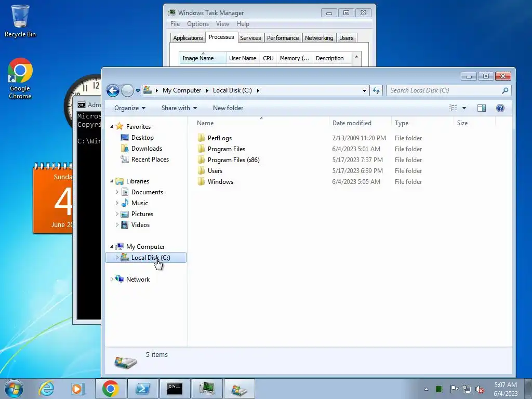Viewport: 532px width, 399px height.
Task: Create a New folder
Action: [x=228, y=108]
